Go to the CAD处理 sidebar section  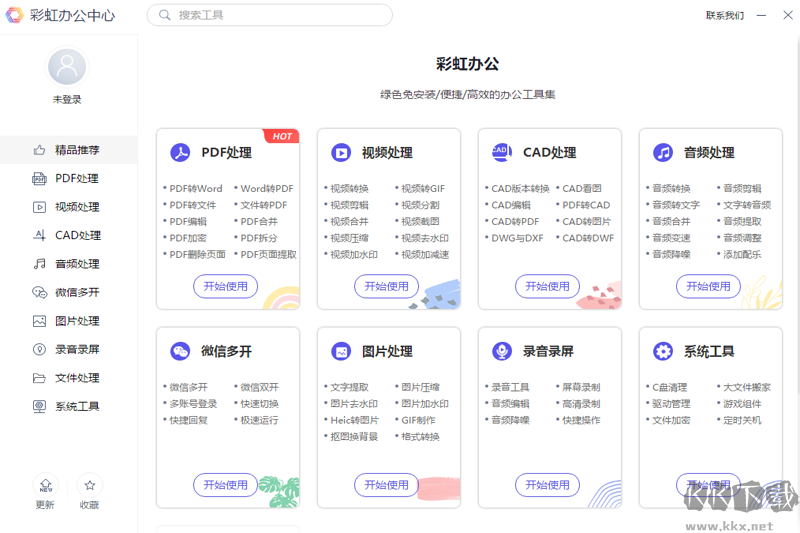69,235
